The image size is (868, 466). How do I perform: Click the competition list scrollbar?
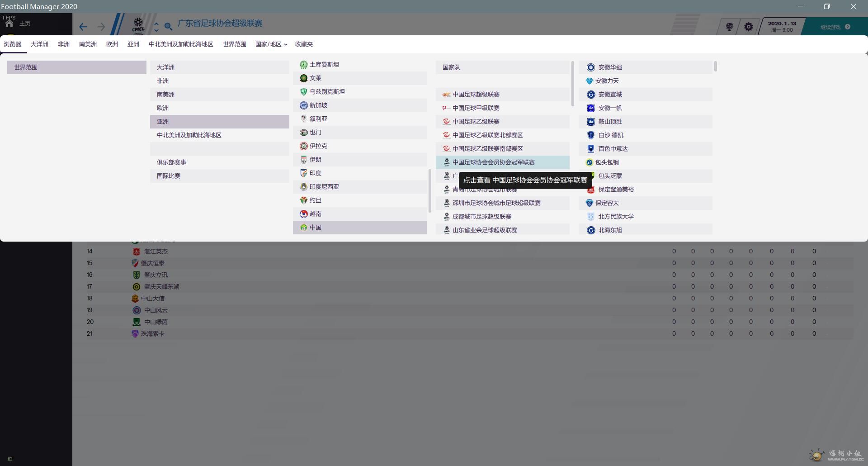[573, 84]
